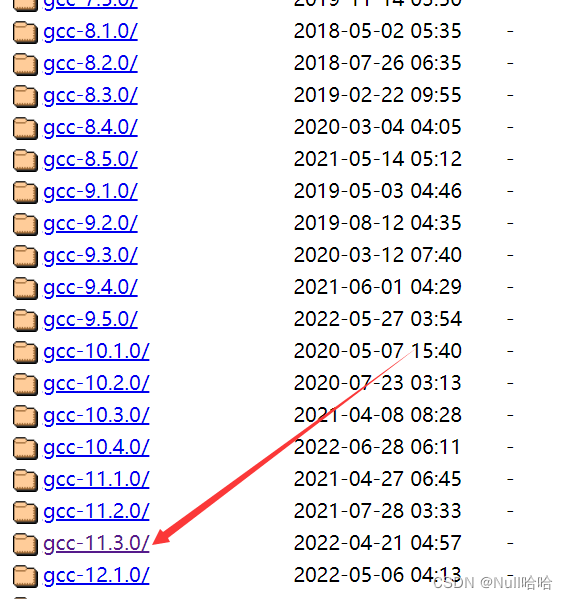
Task: Select the date 2019-05-03 04:46
Action: coord(377,191)
